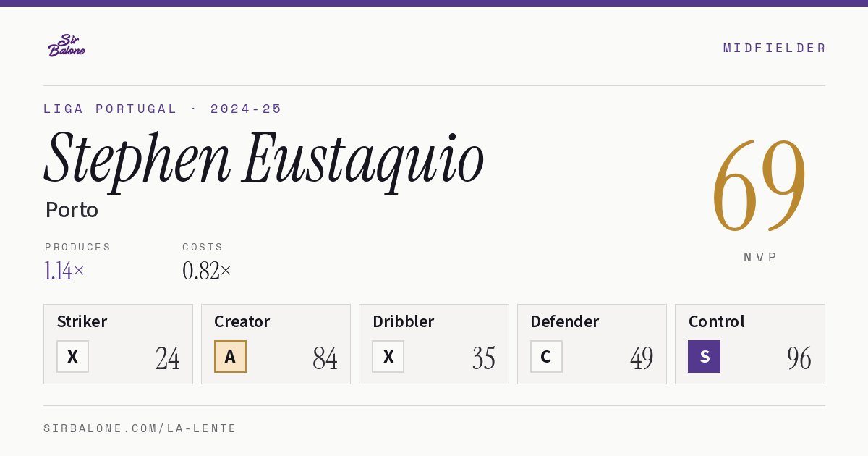The height and width of the screenshot is (456, 868).
Task: Click the Control card title
Action: click(717, 321)
